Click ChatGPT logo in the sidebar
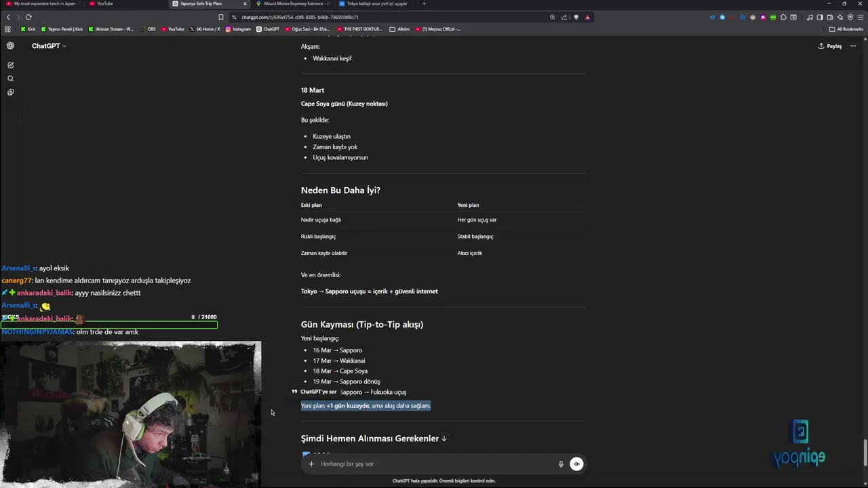The image size is (868, 488). (10, 46)
